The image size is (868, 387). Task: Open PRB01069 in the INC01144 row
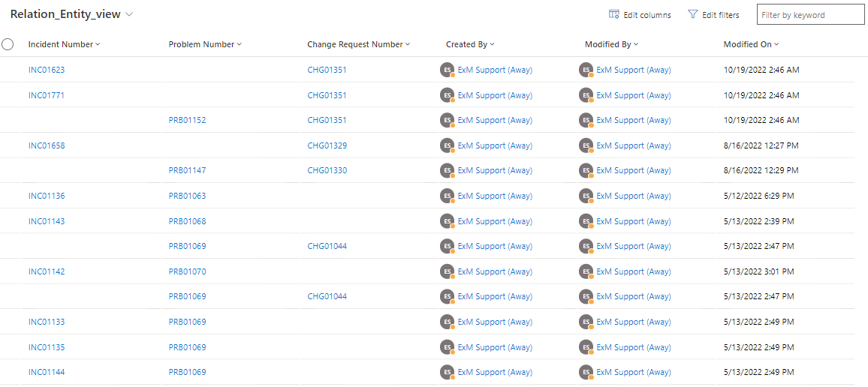point(187,372)
